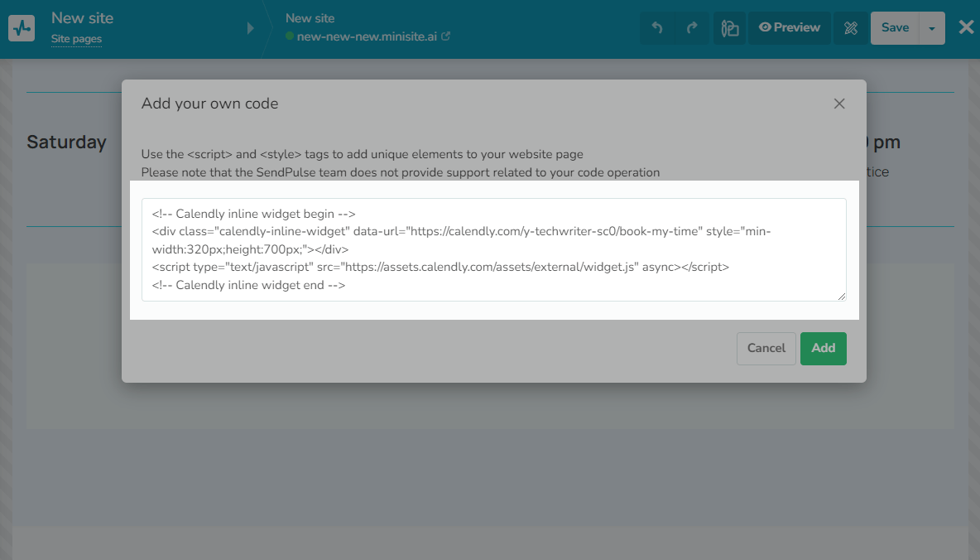Image resolution: width=980 pixels, height=560 pixels.
Task: Close the Add your own code dialog
Action: pos(839,104)
